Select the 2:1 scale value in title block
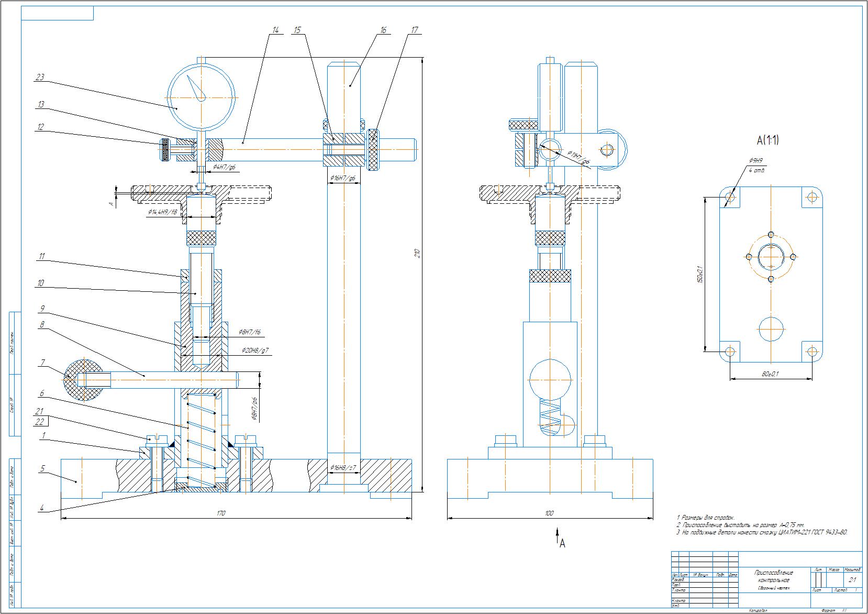868x614 pixels. click(852, 580)
